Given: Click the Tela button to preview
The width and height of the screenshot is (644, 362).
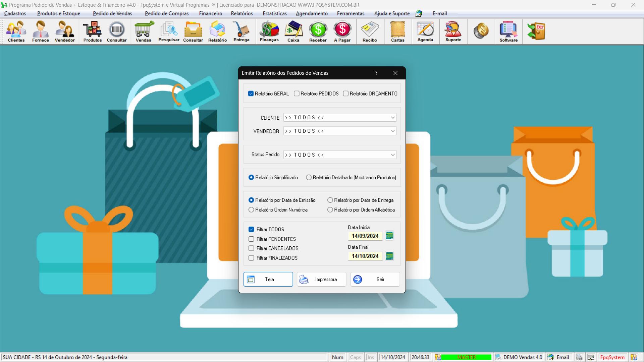Looking at the screenshot, I should click(268, 279).
